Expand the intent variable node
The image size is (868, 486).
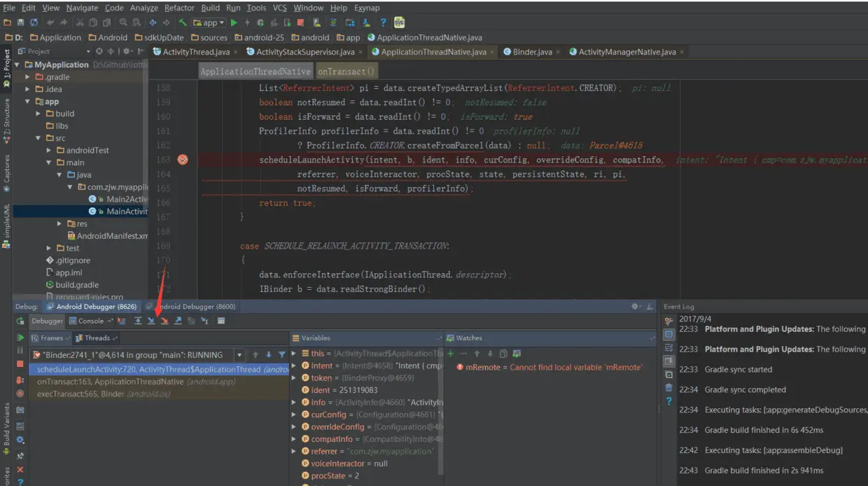tap(294, 366)
